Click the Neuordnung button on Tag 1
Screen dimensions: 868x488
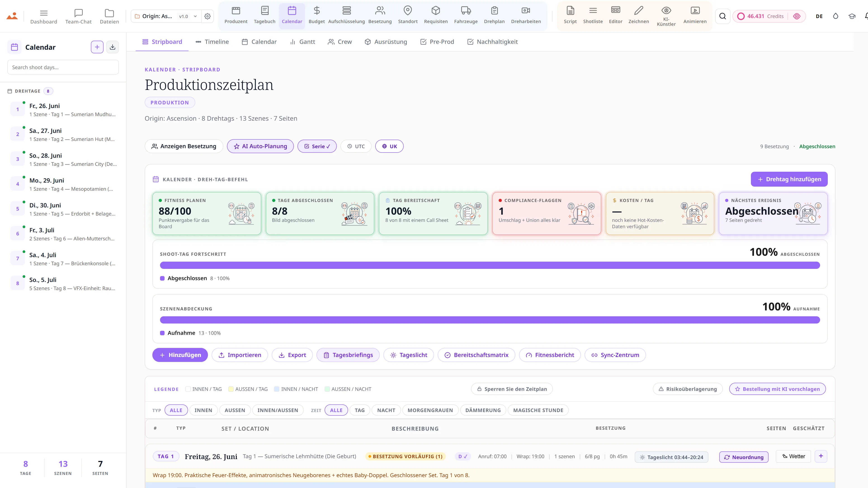pos(744,457)
